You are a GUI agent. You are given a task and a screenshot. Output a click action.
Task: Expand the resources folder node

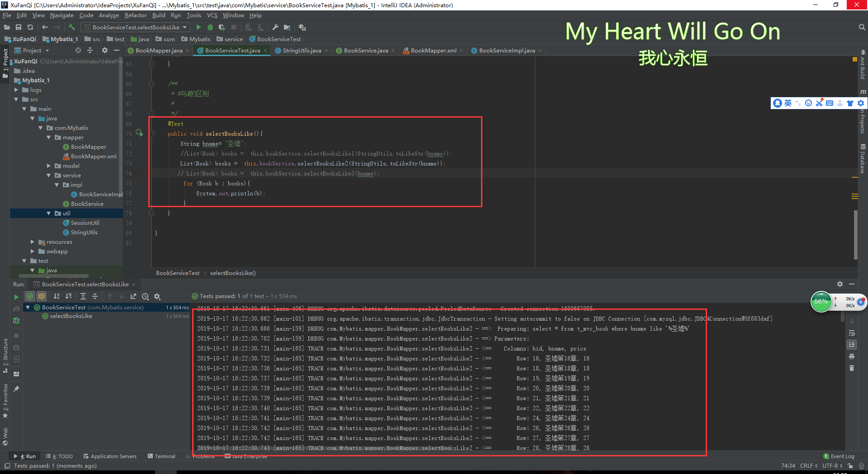coord(33,242)
